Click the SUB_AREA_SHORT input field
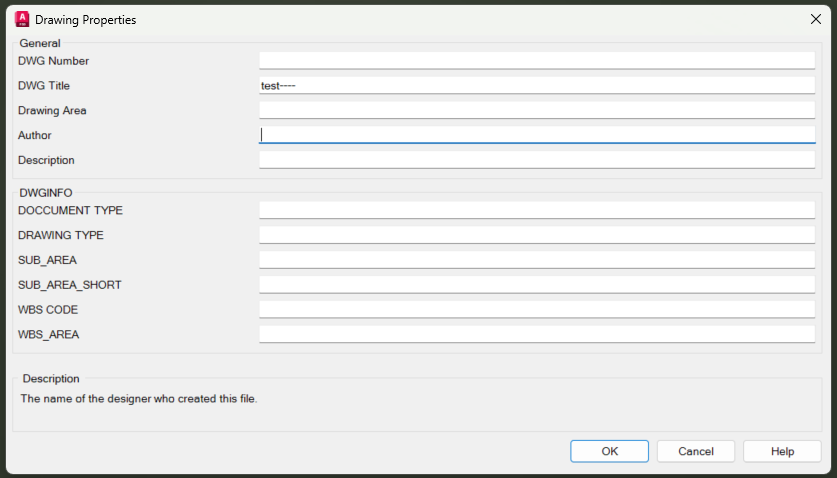The width and height of the screenshot is (837, 478). click(537, 285)
